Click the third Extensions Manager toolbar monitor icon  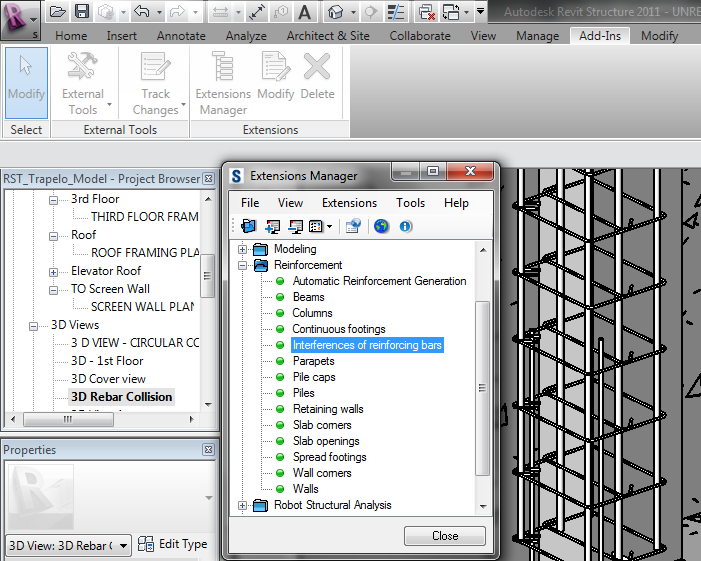point(296,226)
